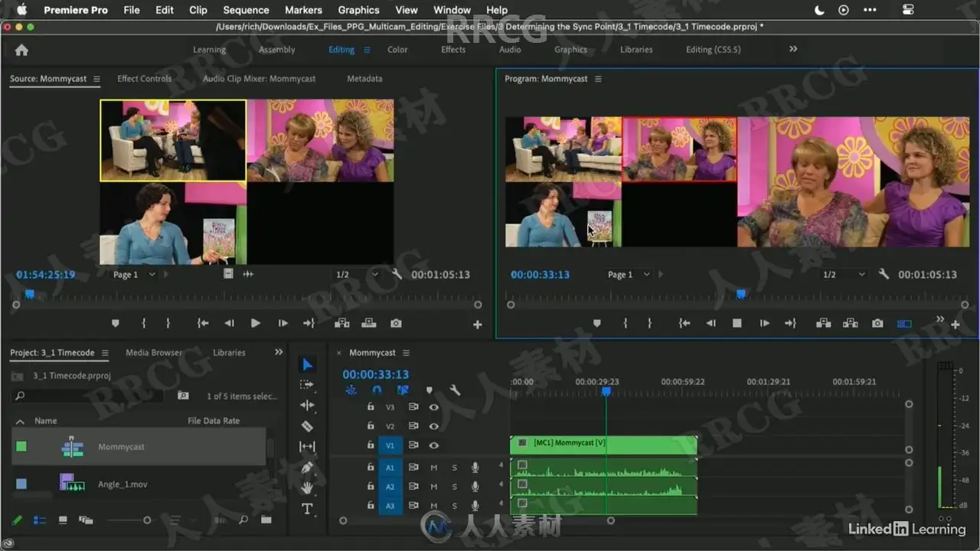Open Source monitor 1/2 resolution dropdown
Screen dimensions: 980x551
click(357, 274)
